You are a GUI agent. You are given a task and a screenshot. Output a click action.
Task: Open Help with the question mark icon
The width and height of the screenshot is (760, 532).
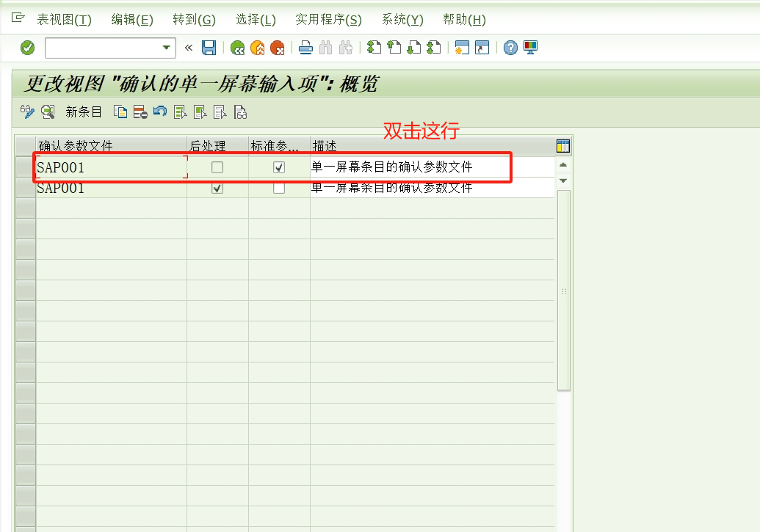pos(510,48)
